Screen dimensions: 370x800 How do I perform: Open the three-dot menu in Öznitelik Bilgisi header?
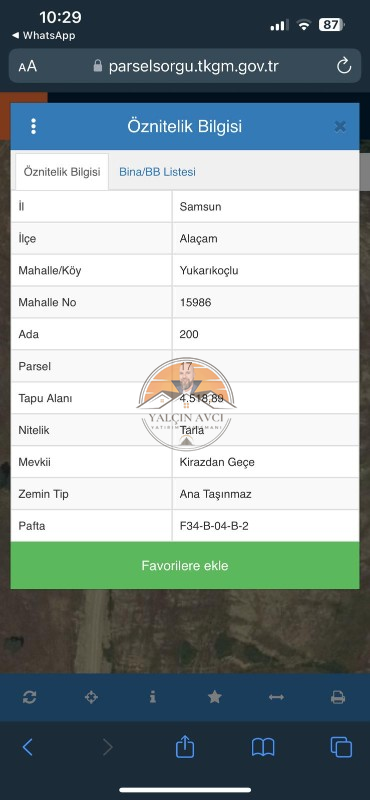pyautogui.click(x=34, y=126)
